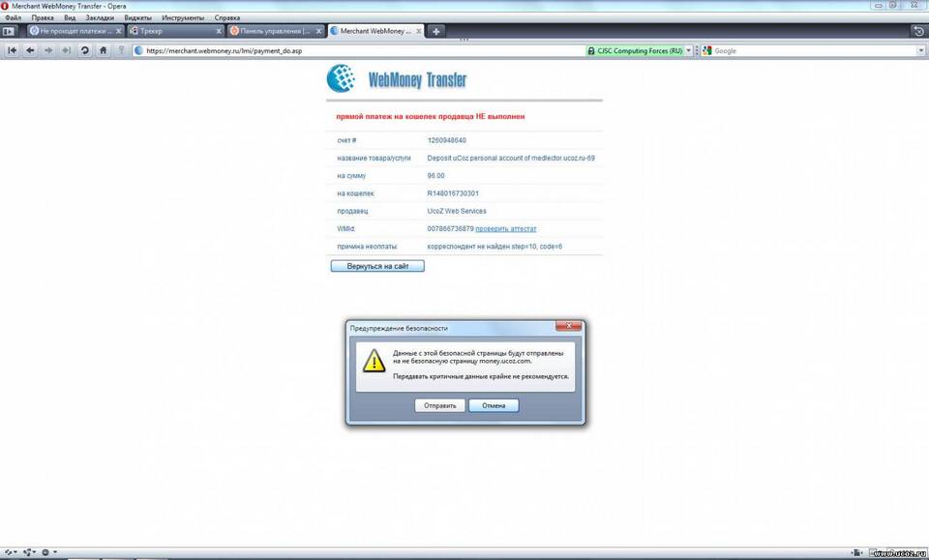Focus the Google search field
Screen dimensions: 929x560
(x=814, y=51)
